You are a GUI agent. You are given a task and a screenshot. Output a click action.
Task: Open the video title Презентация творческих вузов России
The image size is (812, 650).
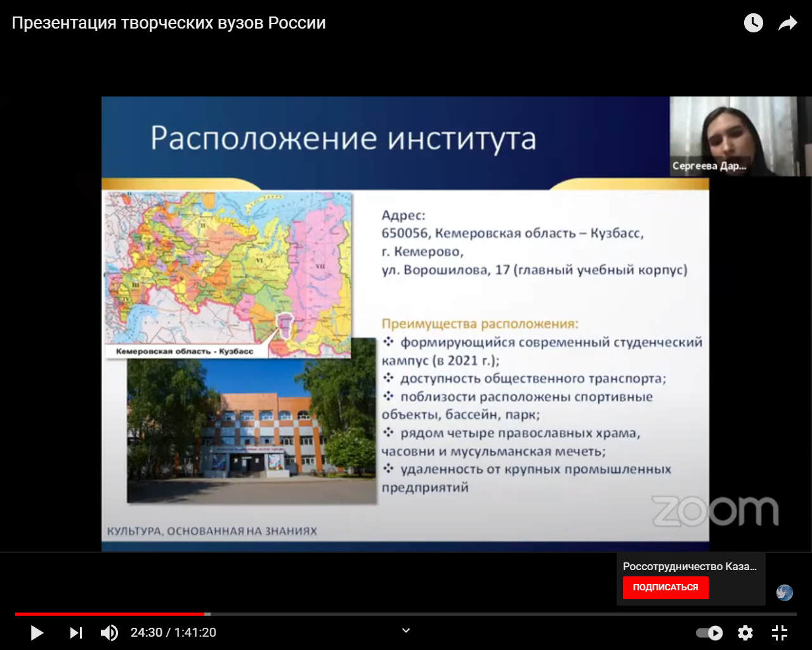pos(169,23)
